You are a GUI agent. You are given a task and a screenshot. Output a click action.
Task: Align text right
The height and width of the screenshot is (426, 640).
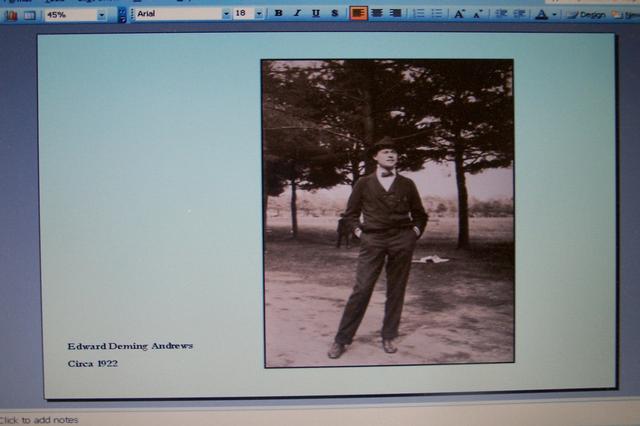(395, 13)
